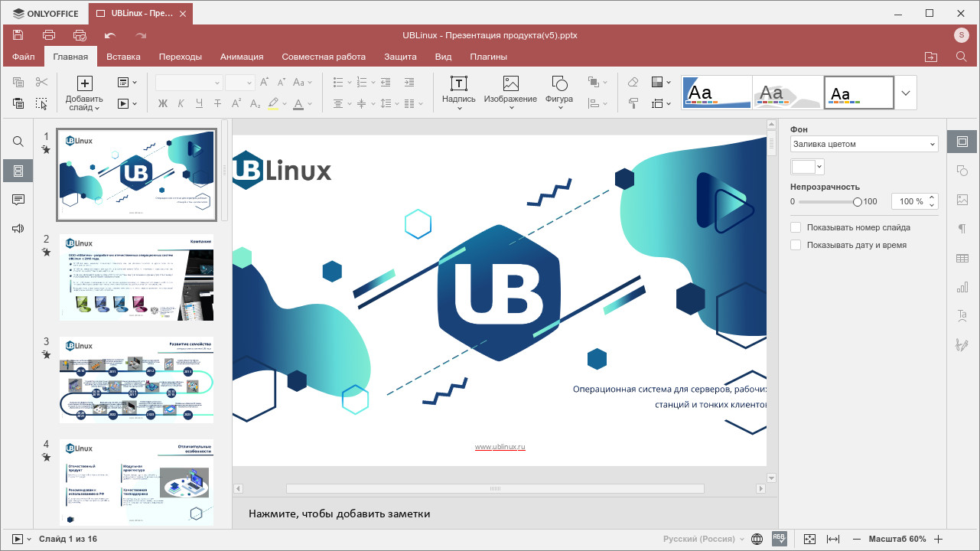Click the Subscript icon
Viewport: 980px width, 551px height.
[x=256, y=103]
